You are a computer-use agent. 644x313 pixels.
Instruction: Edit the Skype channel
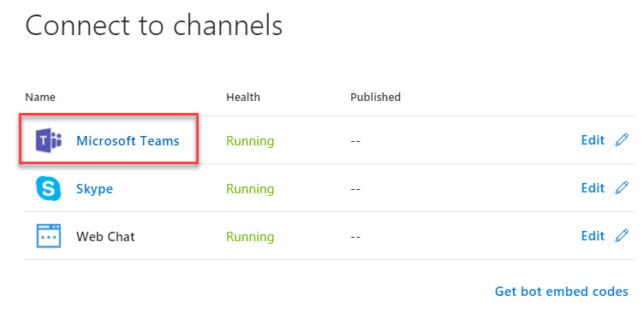pyautogui.click(x=593, y=188)
